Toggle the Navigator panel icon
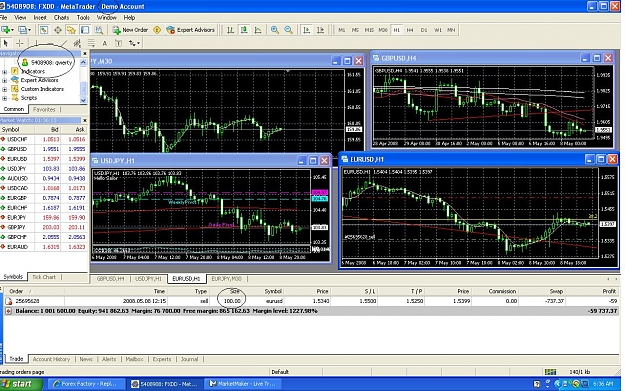Viewport: 625px width, 391px height. coord(71,30)
